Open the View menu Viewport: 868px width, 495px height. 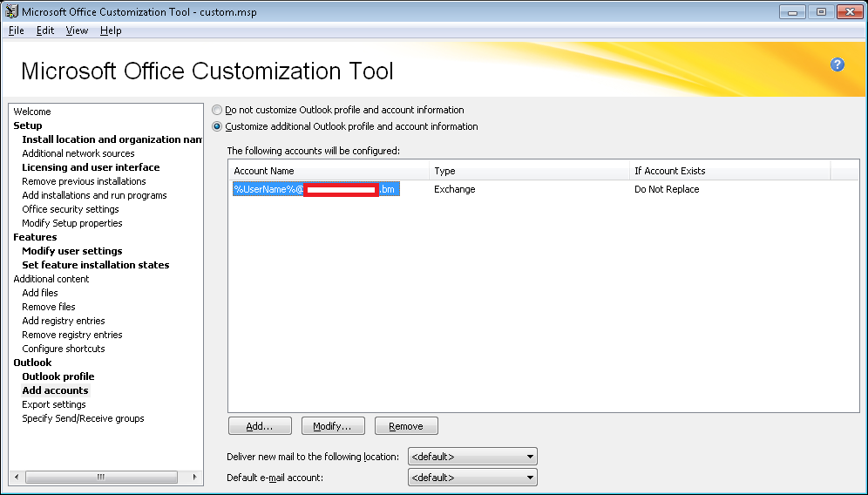[77, 31]
